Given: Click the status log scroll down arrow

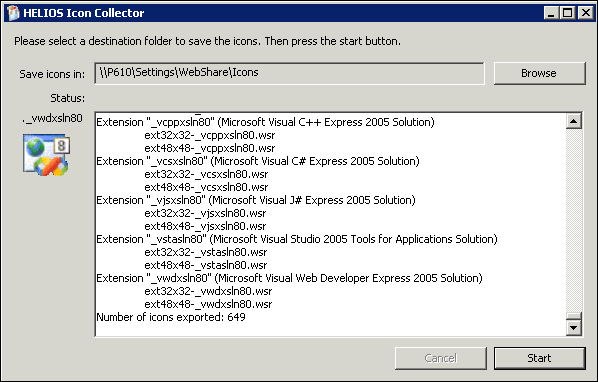Looking at the screenshot, I should [574, 327].
